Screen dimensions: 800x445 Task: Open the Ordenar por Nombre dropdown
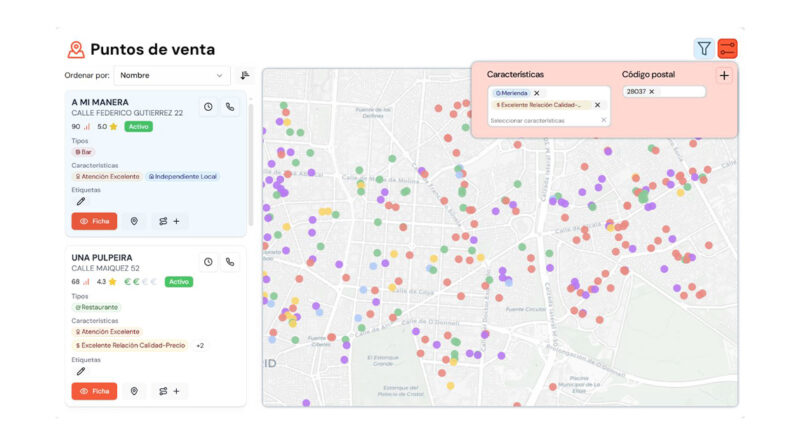[x=171, y=75]
